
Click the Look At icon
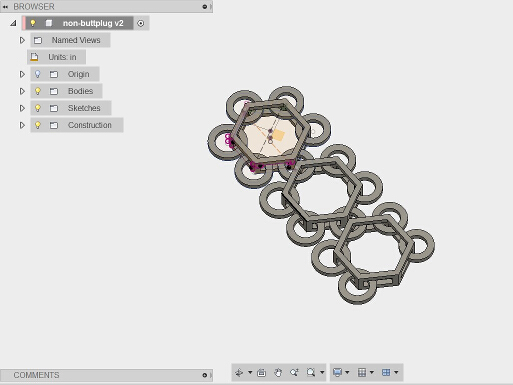point(262,372)
